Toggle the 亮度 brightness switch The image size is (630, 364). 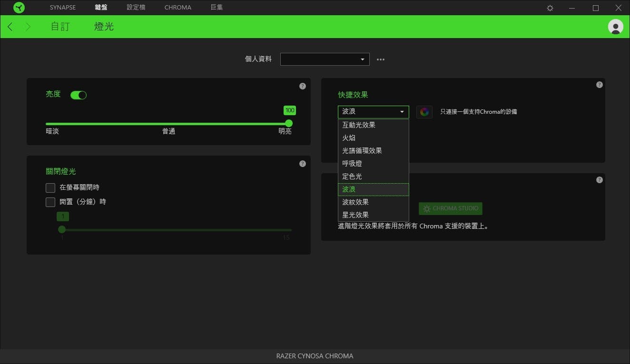click(x=79, y=95)
